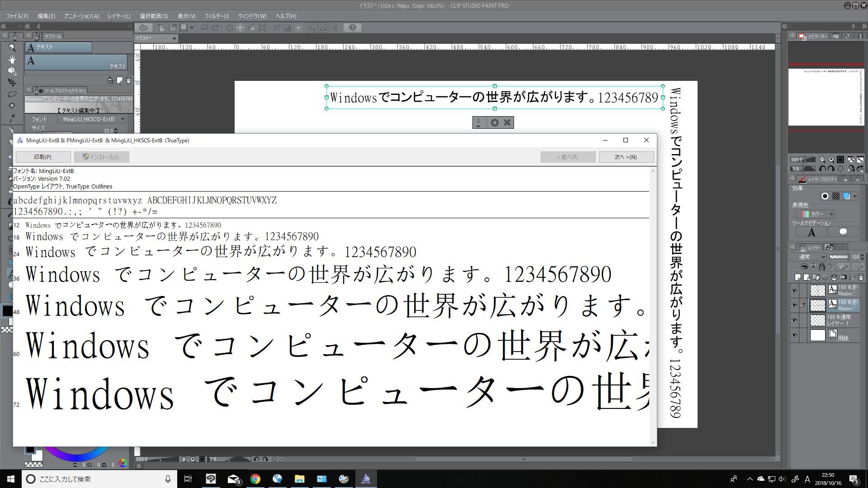Click the 次へ >(N) button
The image size is (868, 488).
[x=626, y=157]
